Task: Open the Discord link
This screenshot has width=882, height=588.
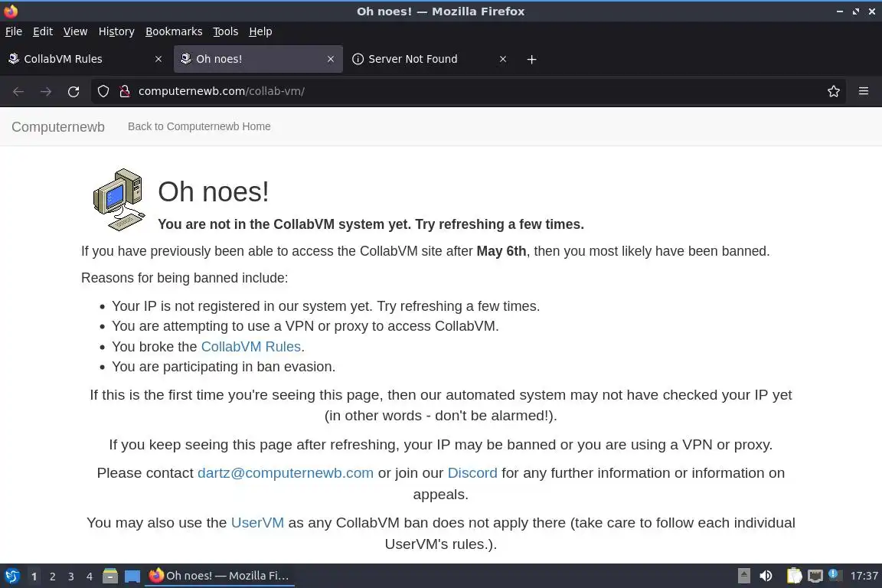Action: click(472, 472)
